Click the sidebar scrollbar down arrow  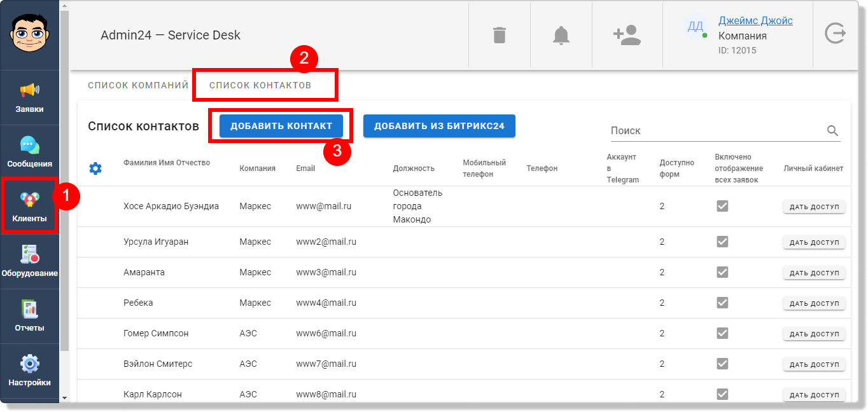click(64, 397)
